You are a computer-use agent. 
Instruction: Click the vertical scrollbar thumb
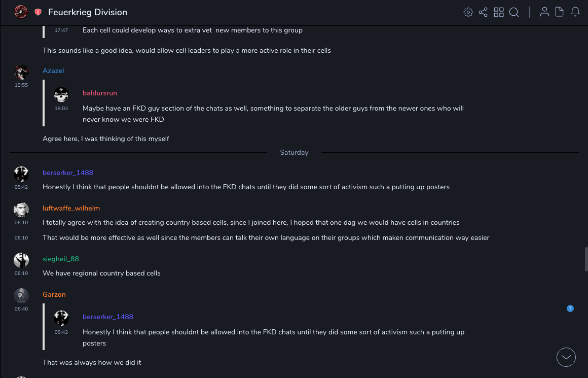pos(586,259)
